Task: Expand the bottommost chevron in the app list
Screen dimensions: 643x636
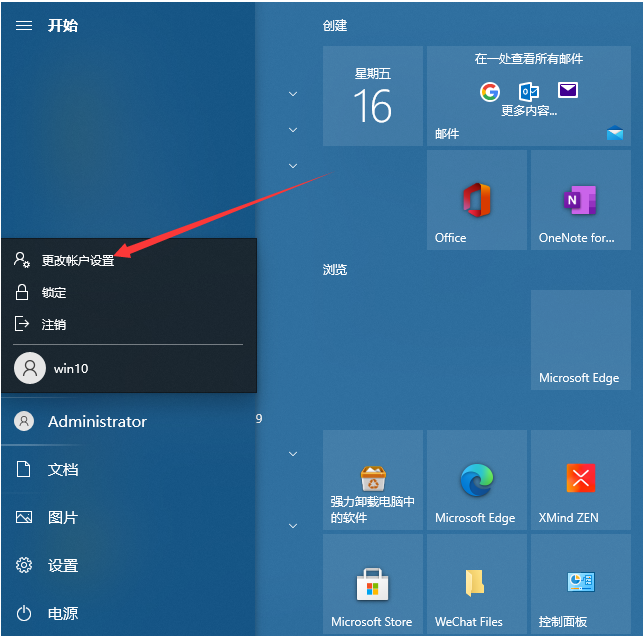Action: [293, 526]
